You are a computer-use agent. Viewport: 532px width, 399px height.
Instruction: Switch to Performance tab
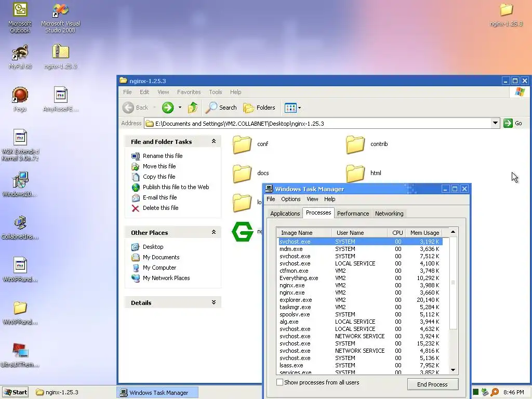click(x=353, y=214)
